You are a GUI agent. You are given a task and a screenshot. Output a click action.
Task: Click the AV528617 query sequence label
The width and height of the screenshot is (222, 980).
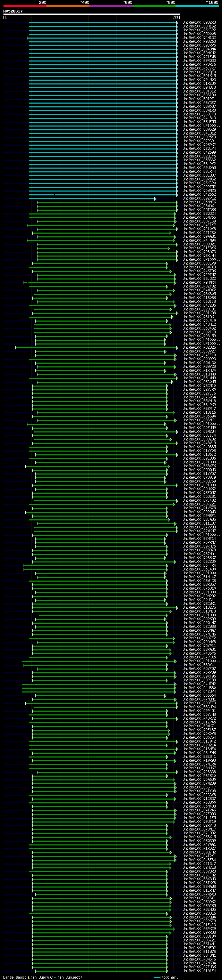(13, 11)
